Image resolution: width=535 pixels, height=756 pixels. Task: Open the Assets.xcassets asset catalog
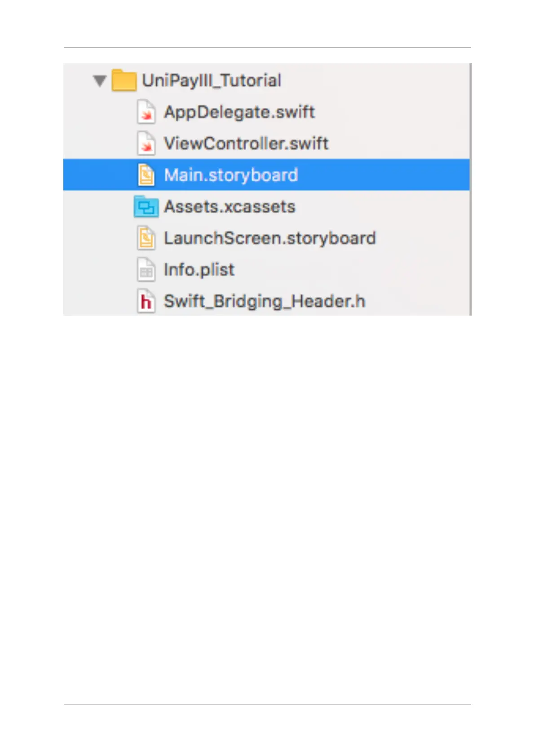[230, 207]
